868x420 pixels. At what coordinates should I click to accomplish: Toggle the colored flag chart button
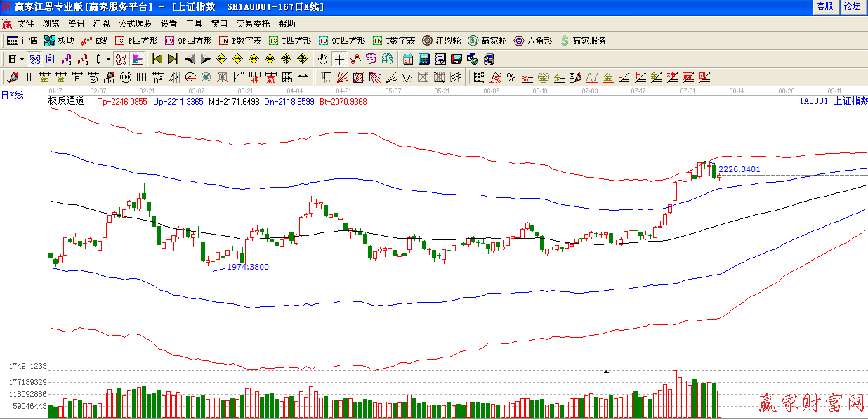(138, 59)
